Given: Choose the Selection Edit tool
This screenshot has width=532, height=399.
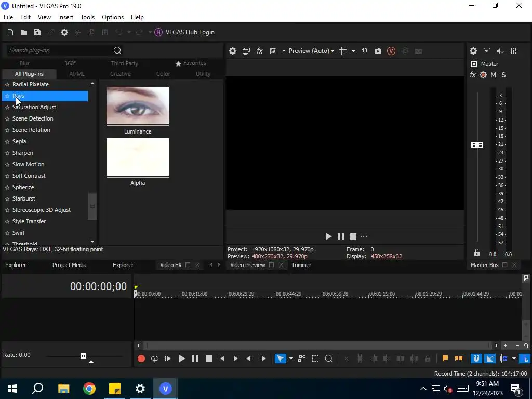Looking at the screenshot, I should [x=315, y=358].
